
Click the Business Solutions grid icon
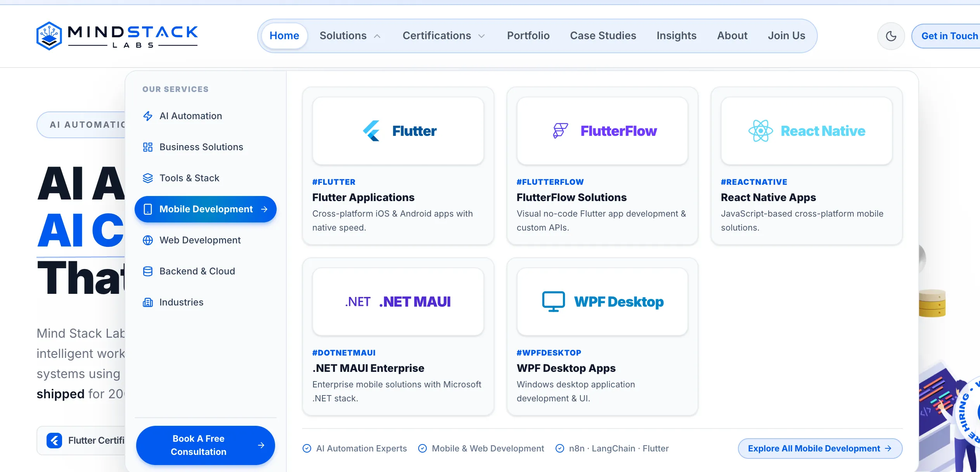click(148, 147)
